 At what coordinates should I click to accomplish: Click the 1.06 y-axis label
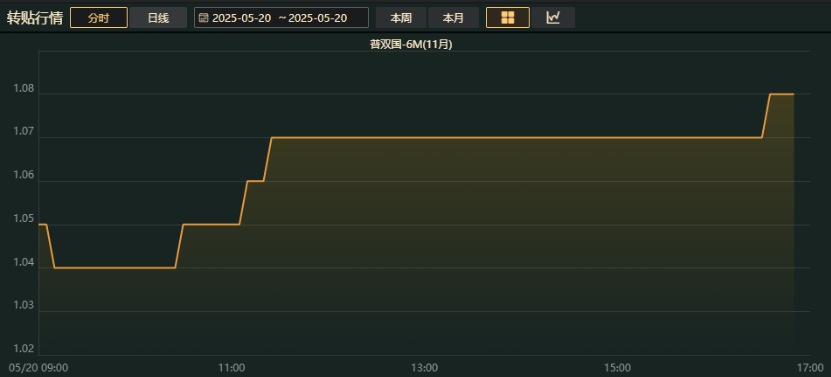point(23,177)
